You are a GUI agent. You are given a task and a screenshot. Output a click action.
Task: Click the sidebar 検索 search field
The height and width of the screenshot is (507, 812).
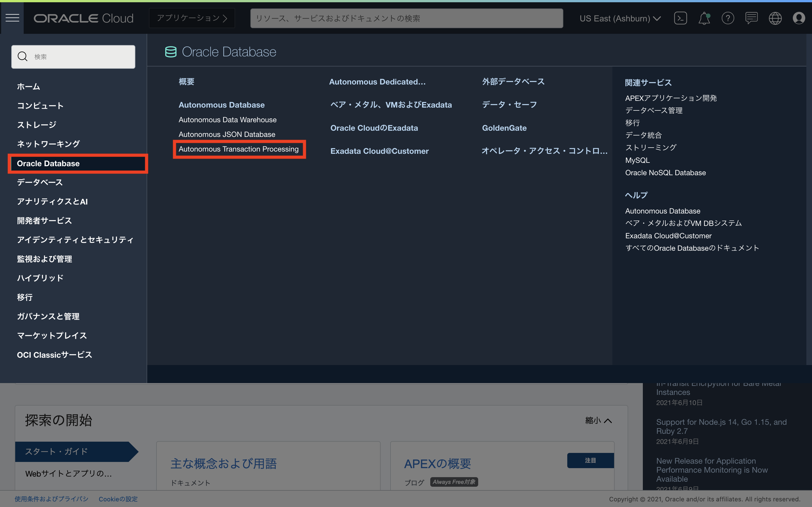point(73,57)
